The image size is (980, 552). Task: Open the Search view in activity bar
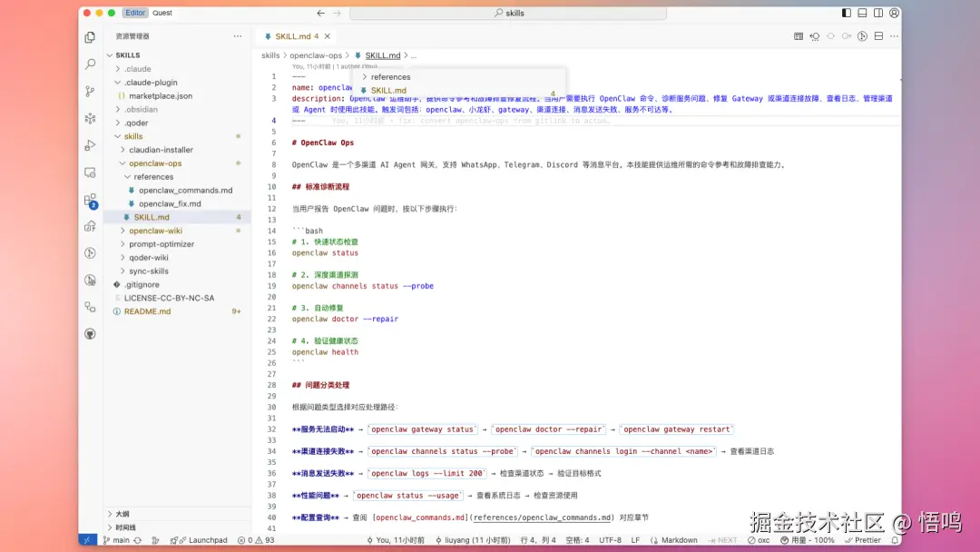coord(90,64)
